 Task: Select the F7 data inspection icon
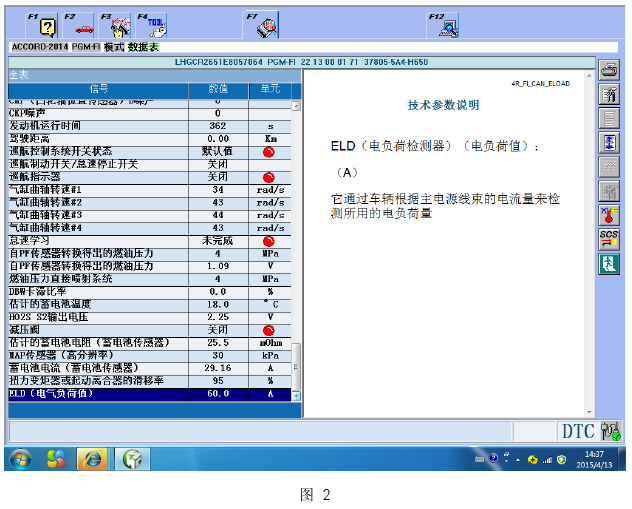(x=261, y=25)
